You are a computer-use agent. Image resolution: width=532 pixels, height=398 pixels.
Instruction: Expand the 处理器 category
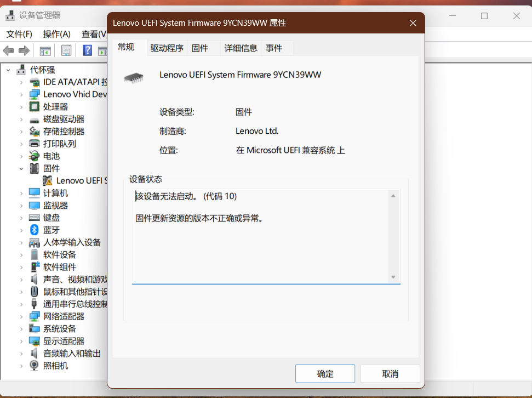(21, 107)
